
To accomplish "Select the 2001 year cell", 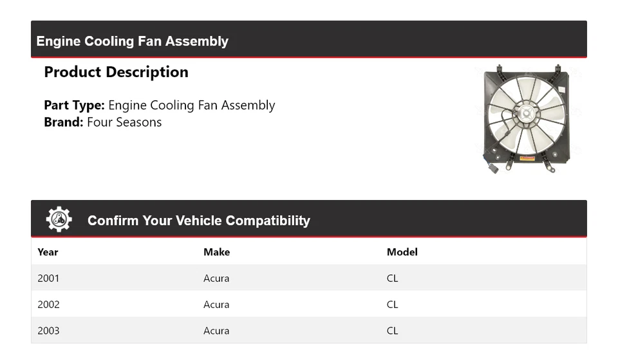I will 48,278.
